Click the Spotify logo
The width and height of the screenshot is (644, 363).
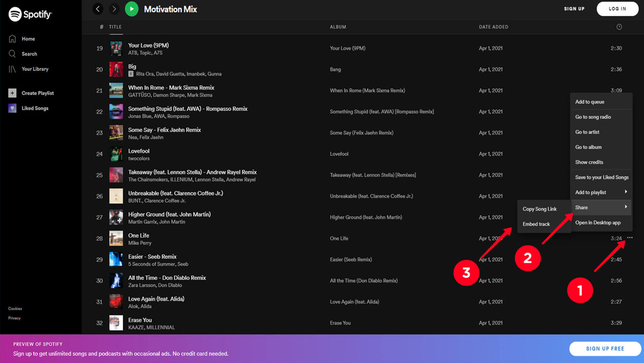(30, 14)
